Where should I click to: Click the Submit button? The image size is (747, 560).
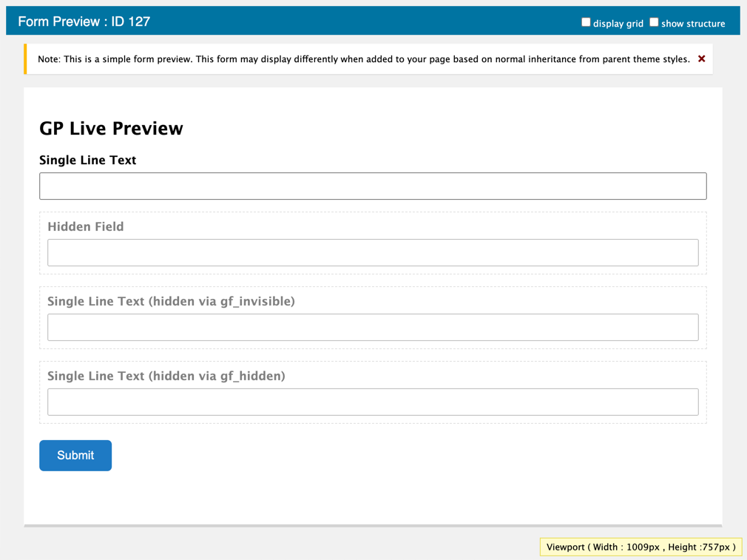click(x=75, y=455)
